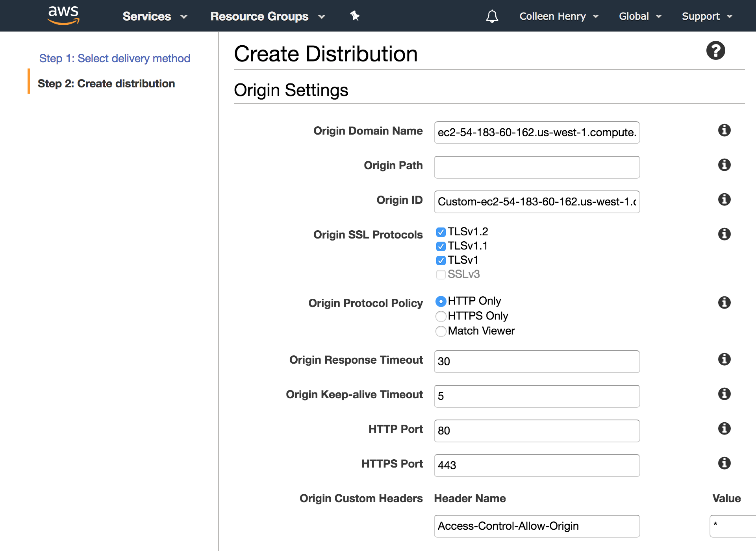Screen dimensions: 756x551
Task: Click the pushpin shortcut icon
Action: click(355, 16)
